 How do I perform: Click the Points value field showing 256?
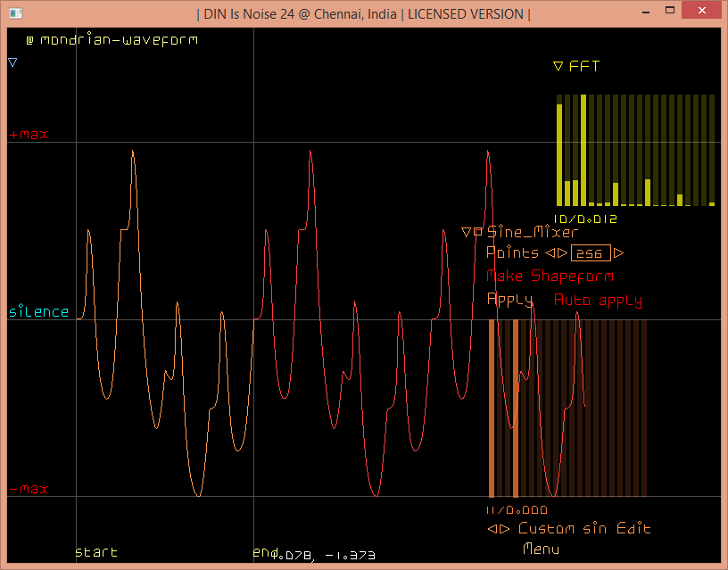[590, 253]
